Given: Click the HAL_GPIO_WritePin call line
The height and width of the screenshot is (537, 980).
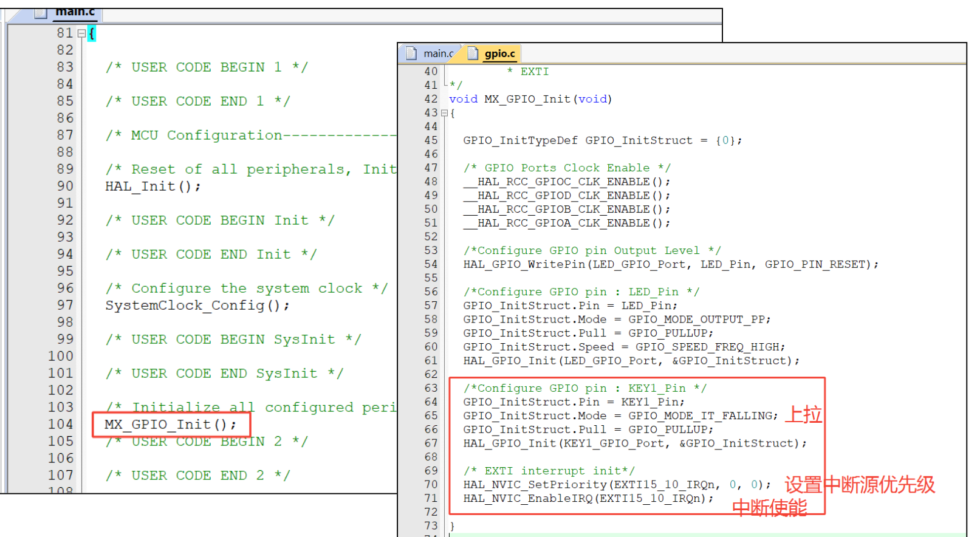Looking at the screenshot, I should 671,264.
